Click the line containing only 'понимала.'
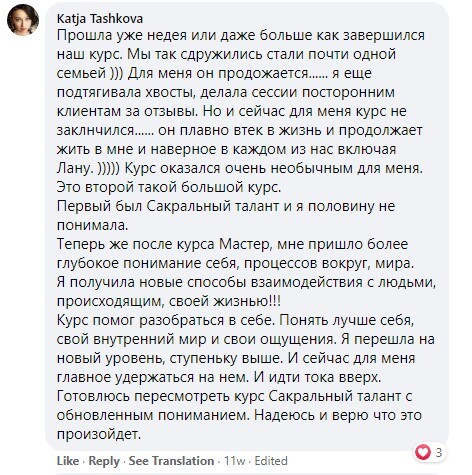 tap(93, 225)
